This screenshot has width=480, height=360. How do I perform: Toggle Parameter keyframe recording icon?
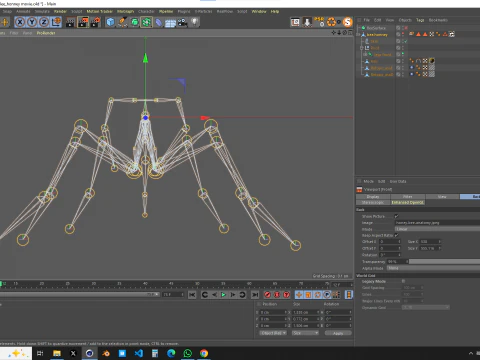pos(327,295)
